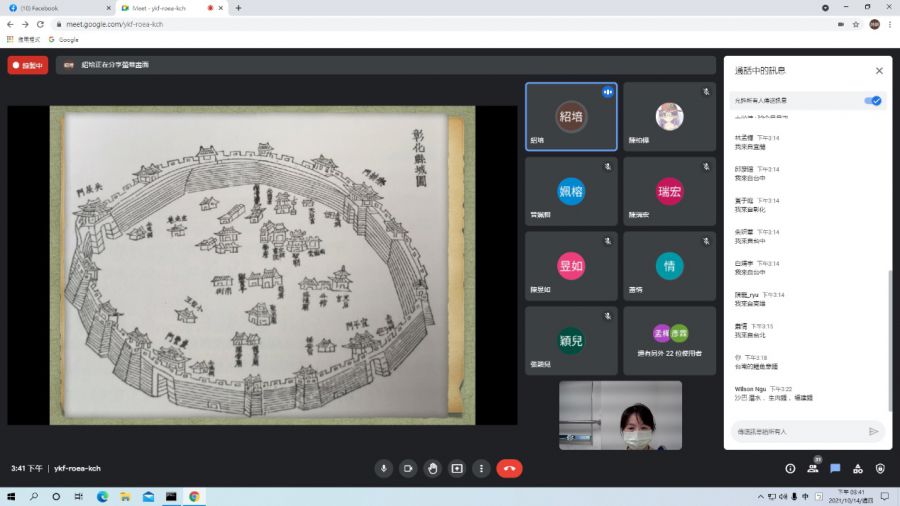Select the 昱如 participant tile
This screenshot has width=900, height=506.
click(571, 266)
